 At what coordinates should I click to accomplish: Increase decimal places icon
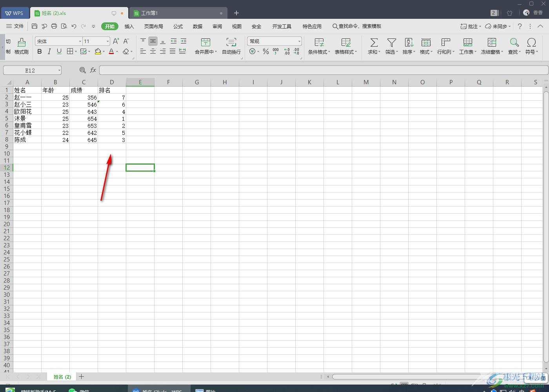click(x=287, y=51)
